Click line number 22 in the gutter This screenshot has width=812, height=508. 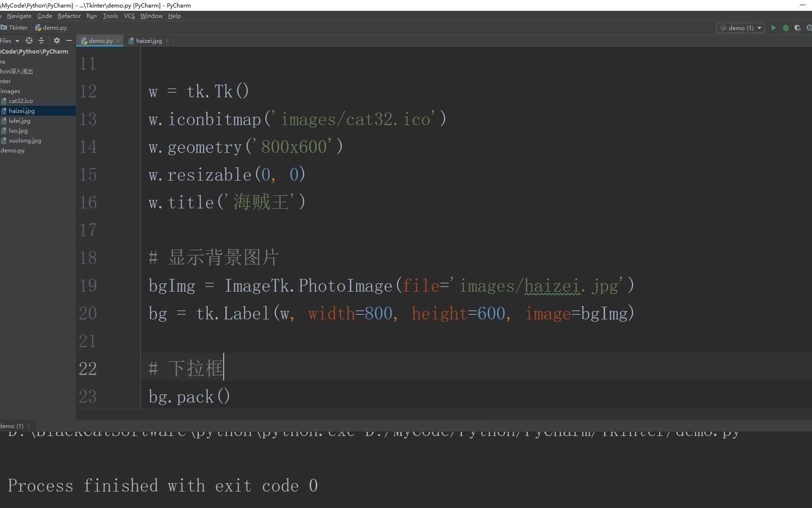pos(88,369)
